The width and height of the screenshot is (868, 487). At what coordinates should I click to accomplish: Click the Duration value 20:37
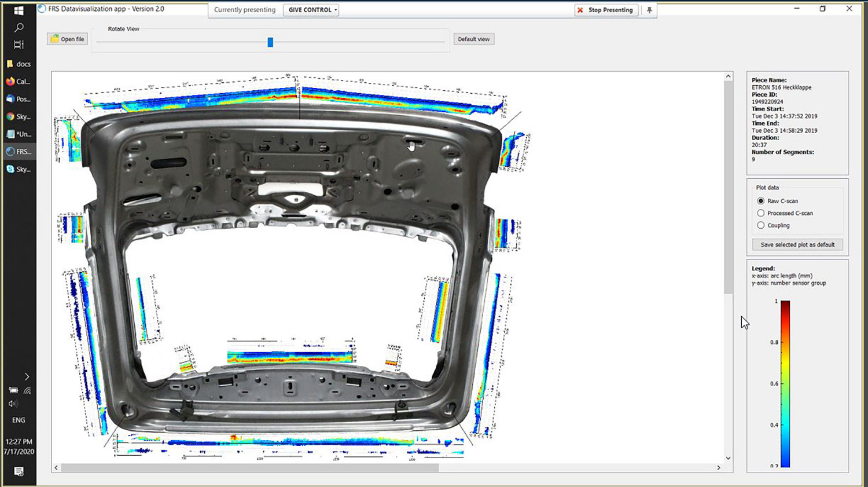coord(759,145)
